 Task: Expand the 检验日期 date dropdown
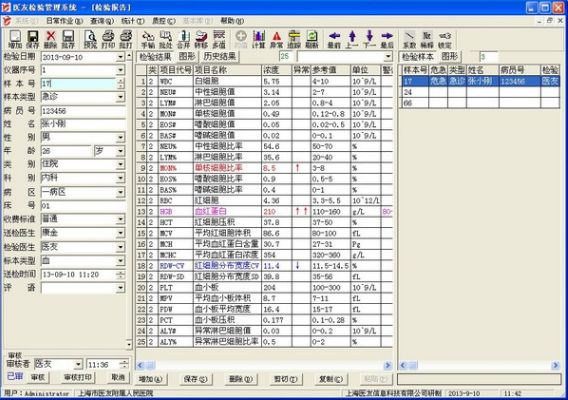(120, 57)
